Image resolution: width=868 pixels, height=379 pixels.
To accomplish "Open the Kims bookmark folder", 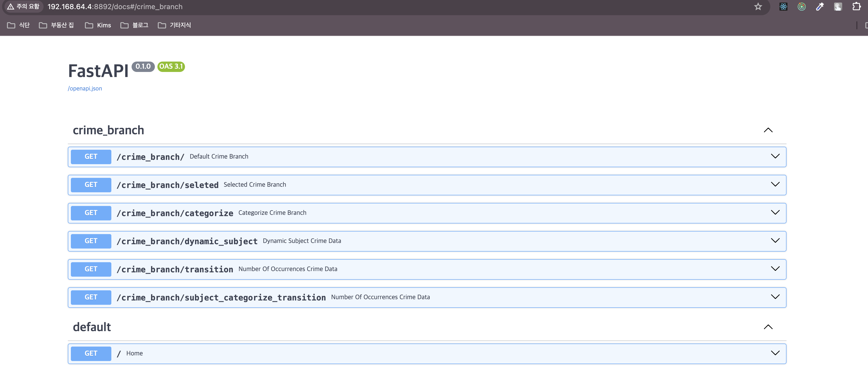I will click(x=98, y=25).
